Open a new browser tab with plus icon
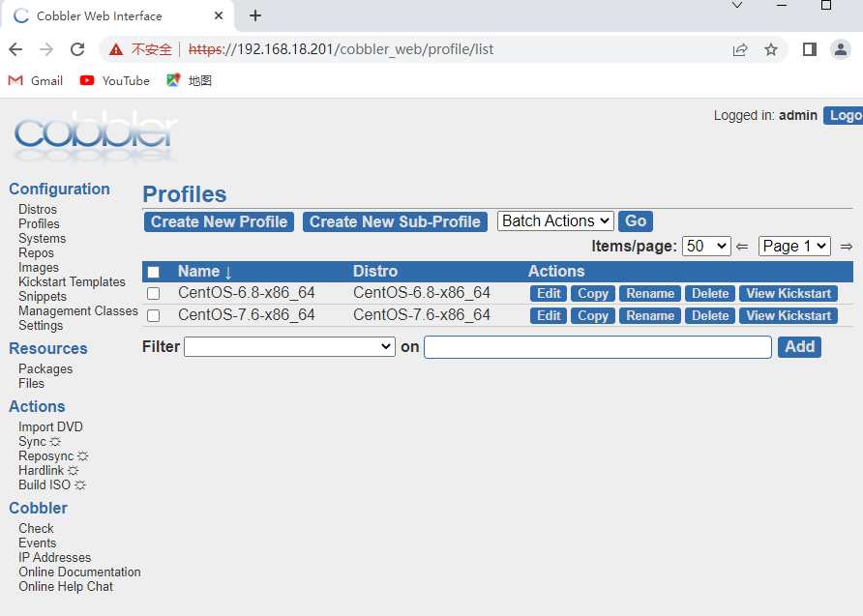Viewport: 863px width, 616px height. 255,15
